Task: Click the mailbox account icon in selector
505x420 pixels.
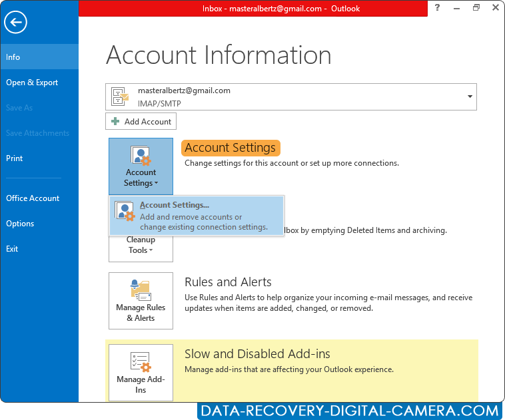Action: tap(120, 97)
